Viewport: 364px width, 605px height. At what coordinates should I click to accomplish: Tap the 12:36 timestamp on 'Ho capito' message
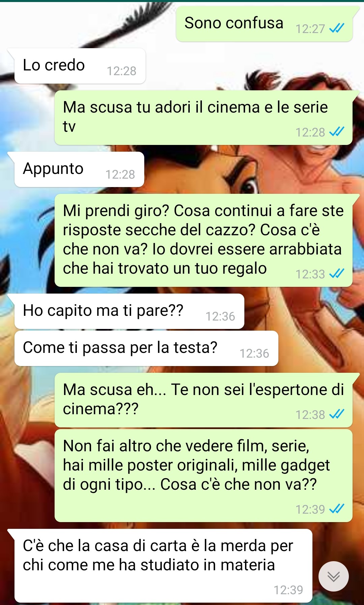[220, 316]
